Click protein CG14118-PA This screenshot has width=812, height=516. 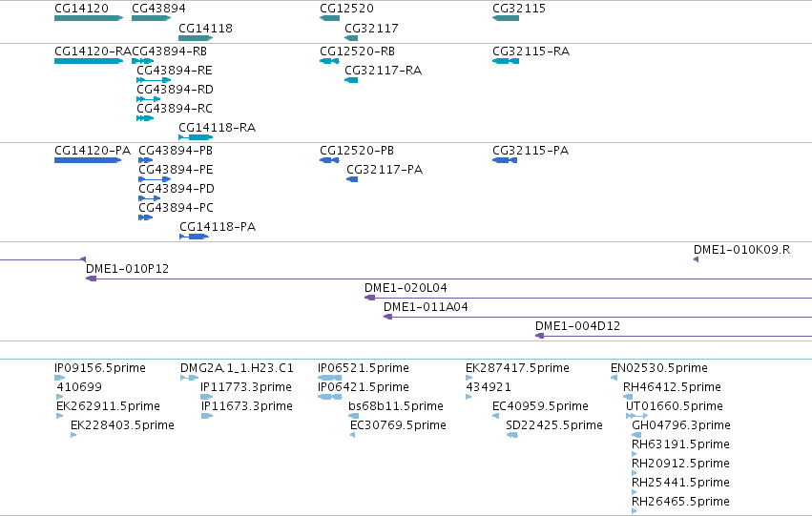(195, 237)
